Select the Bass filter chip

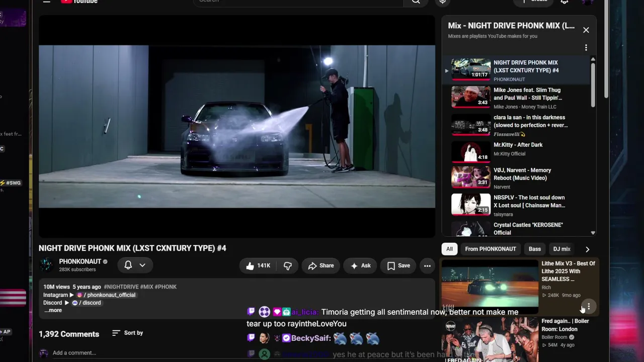(x=535, y=249)
